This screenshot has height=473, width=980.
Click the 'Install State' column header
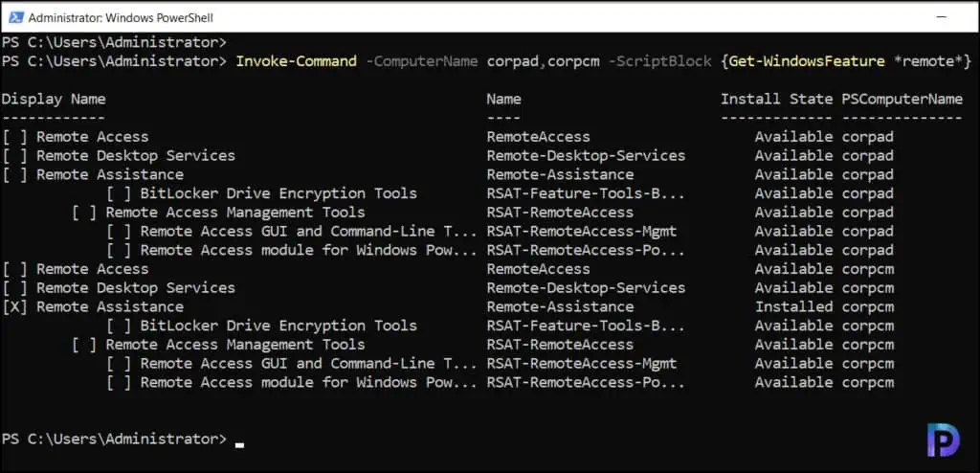pos(776,99)
